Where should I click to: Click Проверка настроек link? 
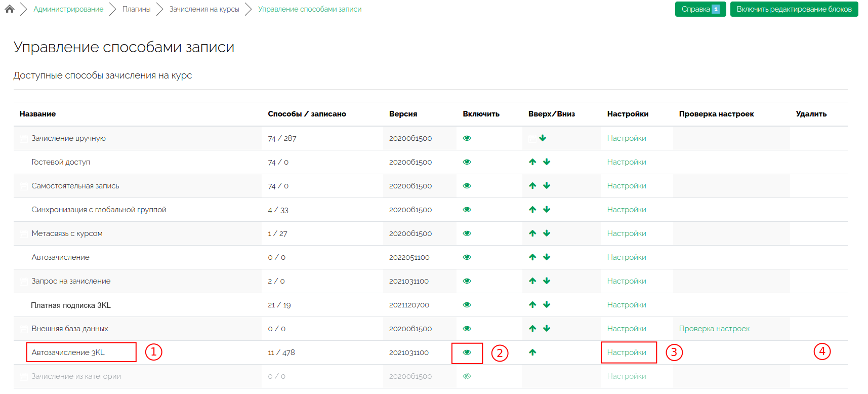coord(714,329)
